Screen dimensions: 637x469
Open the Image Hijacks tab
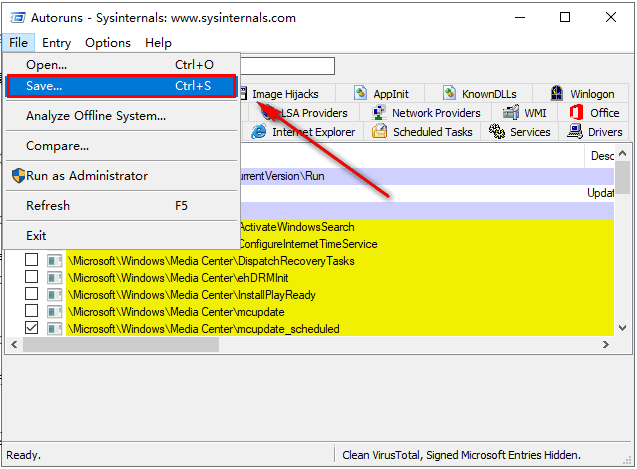point(287,94)
